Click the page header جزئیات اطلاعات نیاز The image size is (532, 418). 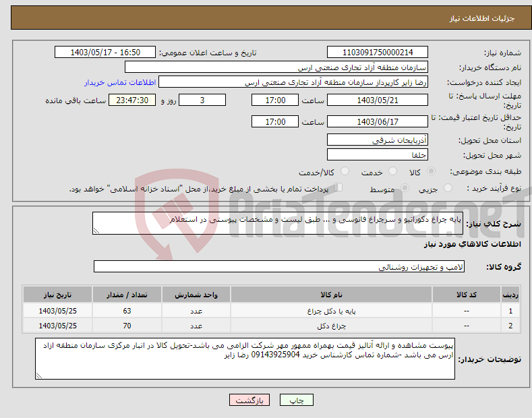coord(482,18)
